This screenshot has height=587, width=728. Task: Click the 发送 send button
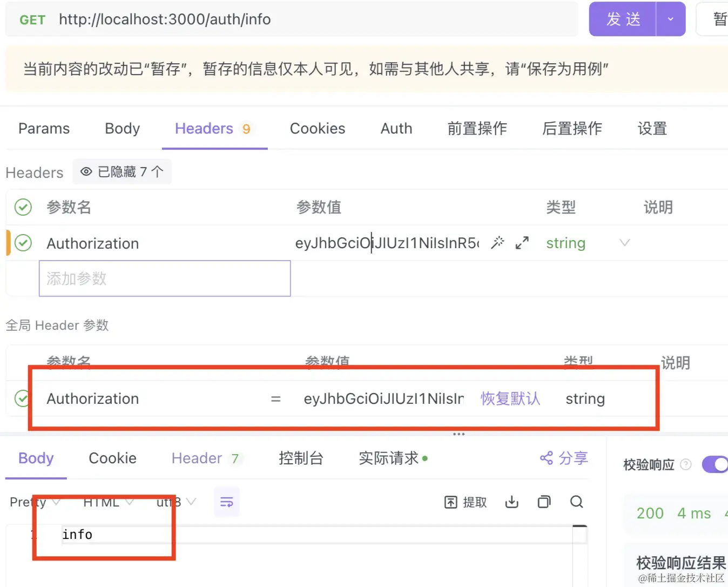[x=623, y=19]
